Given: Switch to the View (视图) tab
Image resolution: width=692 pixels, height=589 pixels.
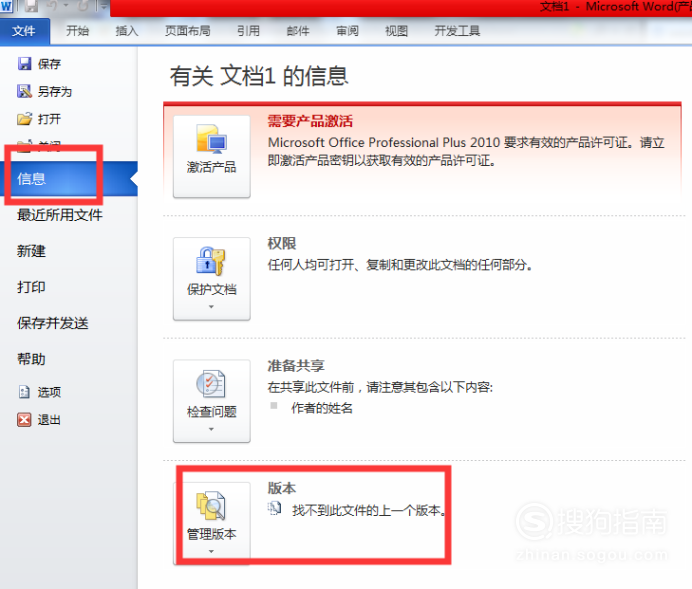Looking at the screenshot, I should pyautogui.click(x=396, y=31).
